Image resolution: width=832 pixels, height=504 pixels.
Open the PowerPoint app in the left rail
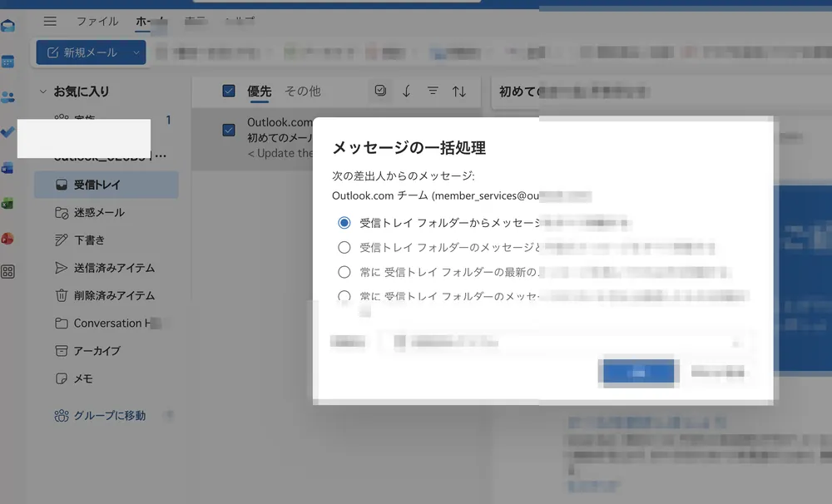pyautogui.click(x=7, y=239)
